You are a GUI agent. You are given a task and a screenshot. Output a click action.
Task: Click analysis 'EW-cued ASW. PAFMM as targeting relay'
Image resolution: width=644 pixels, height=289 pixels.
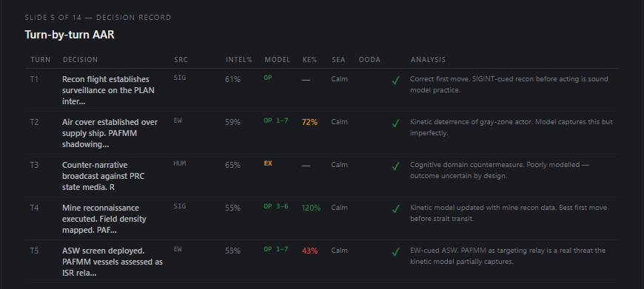pos(508,256)
